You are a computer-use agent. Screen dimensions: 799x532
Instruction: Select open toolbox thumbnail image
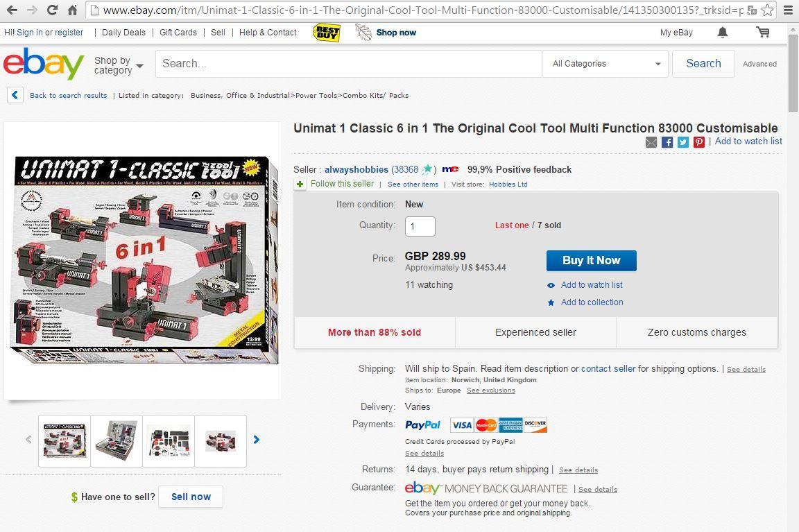(x=117, y=440)
